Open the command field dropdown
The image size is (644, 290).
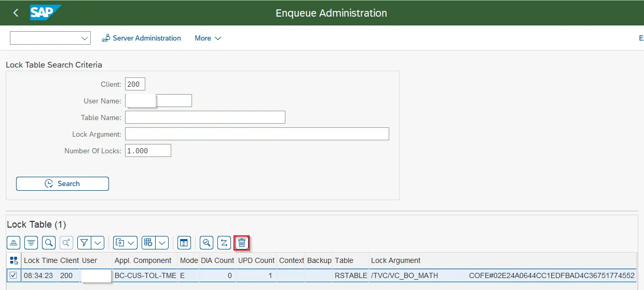coord(85,38)
